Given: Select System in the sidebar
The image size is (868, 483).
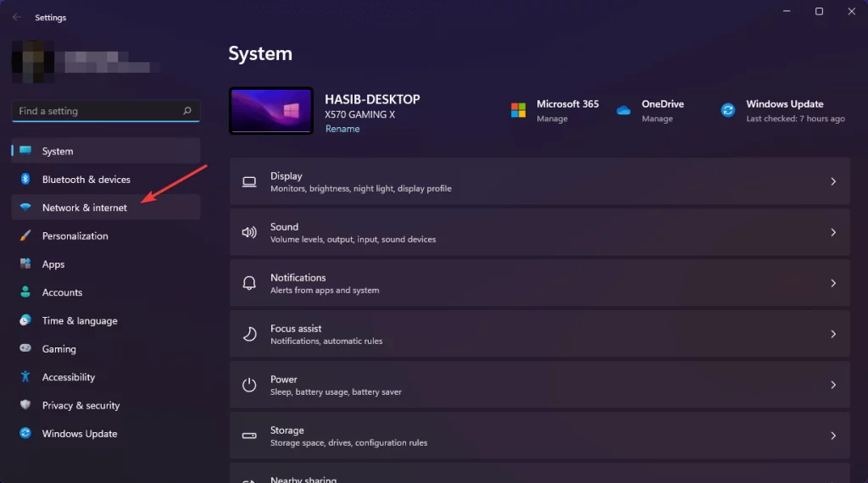Looking at the screenshot, I should click(x=106, y=151).
